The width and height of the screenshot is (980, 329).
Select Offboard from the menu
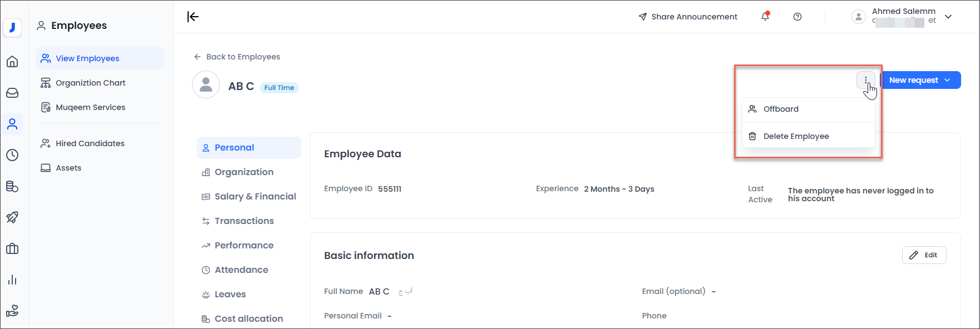pos(781,109)
